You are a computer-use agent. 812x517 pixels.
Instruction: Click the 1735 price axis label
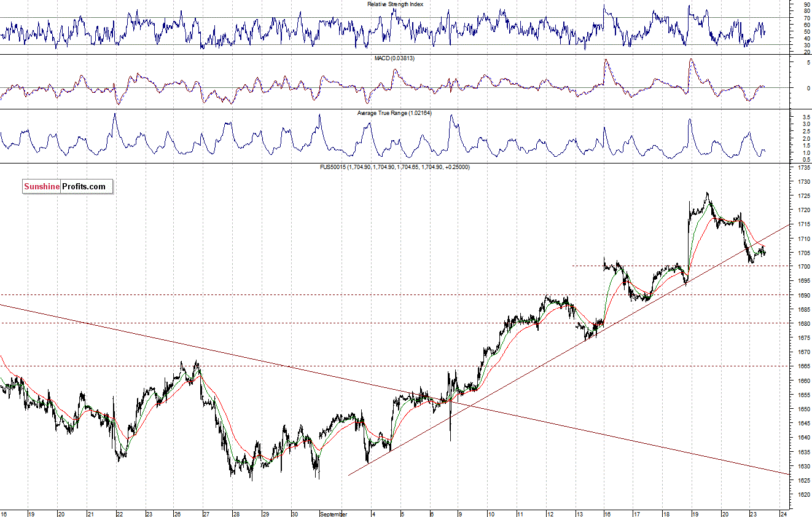(803, 167)
